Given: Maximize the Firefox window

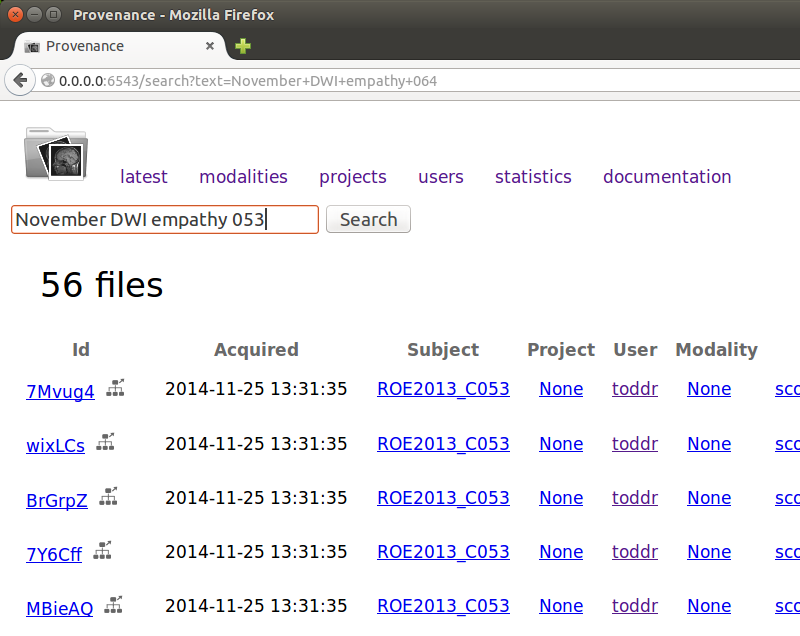Looking at the screenshot, I should [x=53, y=15].
